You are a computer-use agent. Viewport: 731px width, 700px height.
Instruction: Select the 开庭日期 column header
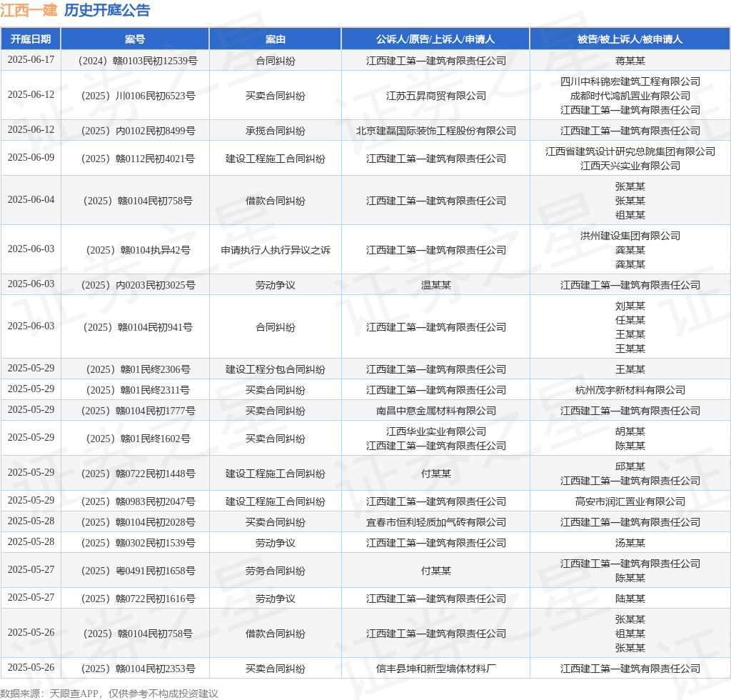point(31,39)
